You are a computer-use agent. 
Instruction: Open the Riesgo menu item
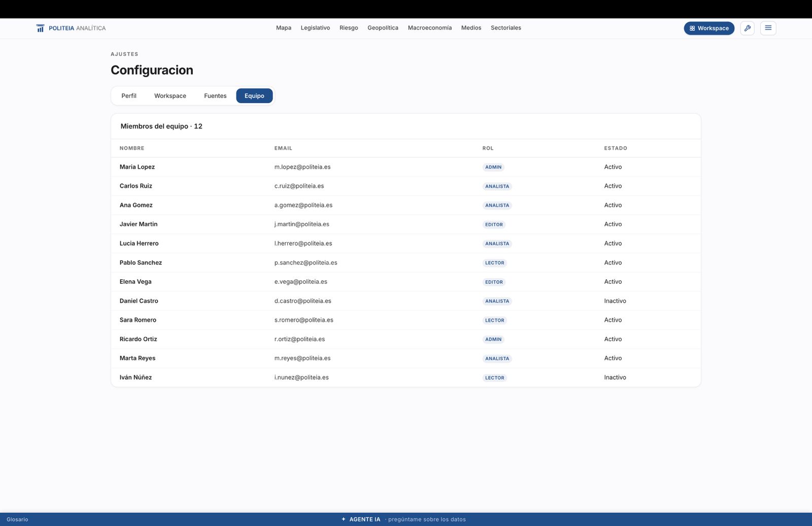coord(349,28)
